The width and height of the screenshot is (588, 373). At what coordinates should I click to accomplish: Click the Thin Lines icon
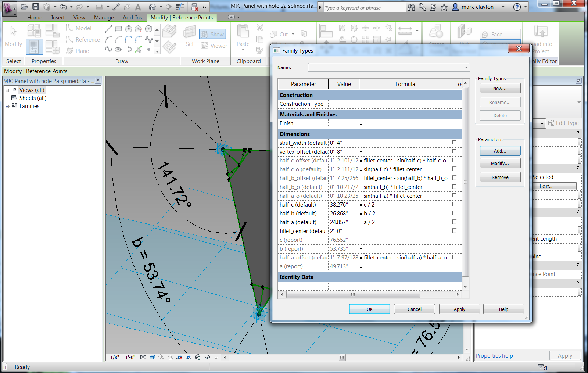click(x=180, y=7)
